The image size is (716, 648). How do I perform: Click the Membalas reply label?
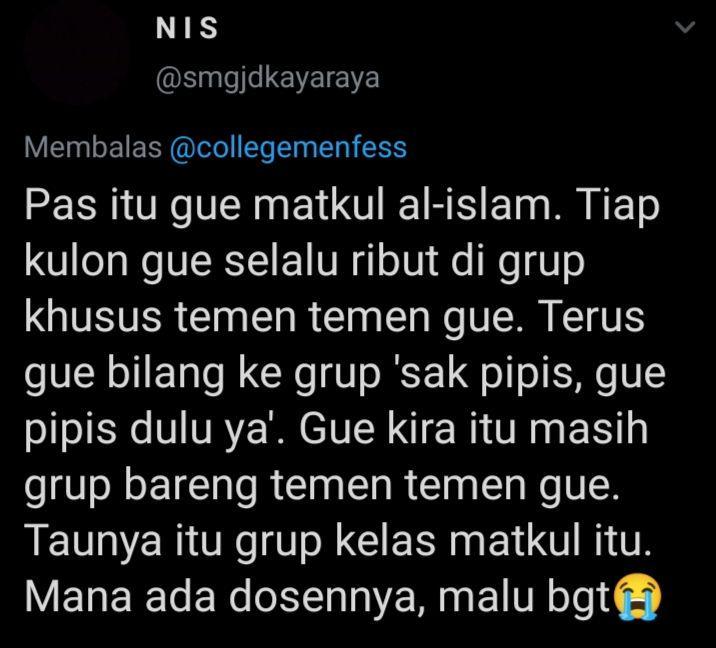[x=93, y=148]
